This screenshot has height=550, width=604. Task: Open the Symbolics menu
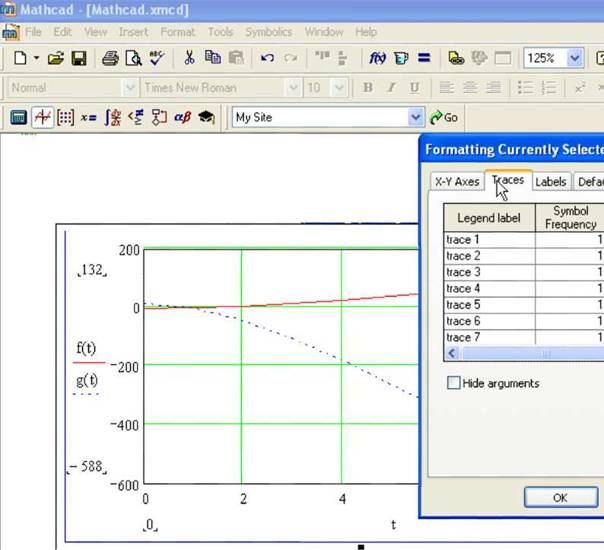point(269,32)
